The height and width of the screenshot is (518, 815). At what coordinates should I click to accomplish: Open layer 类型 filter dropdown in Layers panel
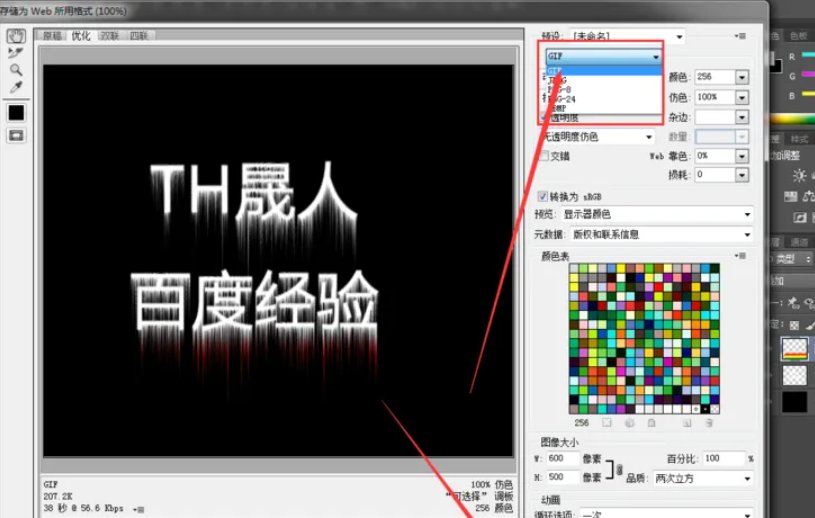[x=794, y=258]
